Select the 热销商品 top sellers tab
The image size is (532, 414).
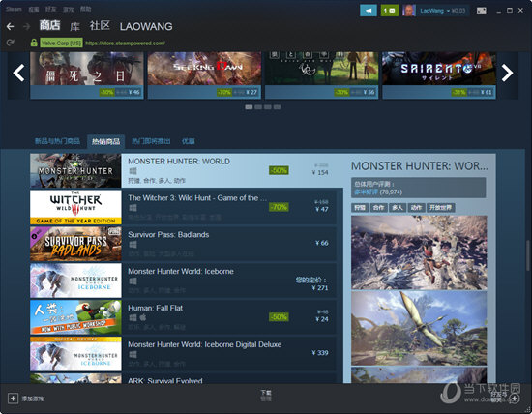click(x=105, y=141)
